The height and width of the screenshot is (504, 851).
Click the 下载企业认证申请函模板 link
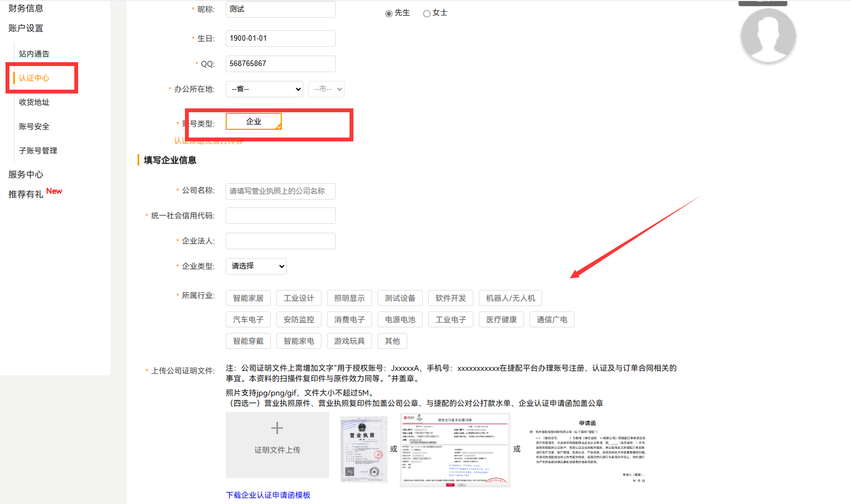pyautogui.click(x=268, y=495)
